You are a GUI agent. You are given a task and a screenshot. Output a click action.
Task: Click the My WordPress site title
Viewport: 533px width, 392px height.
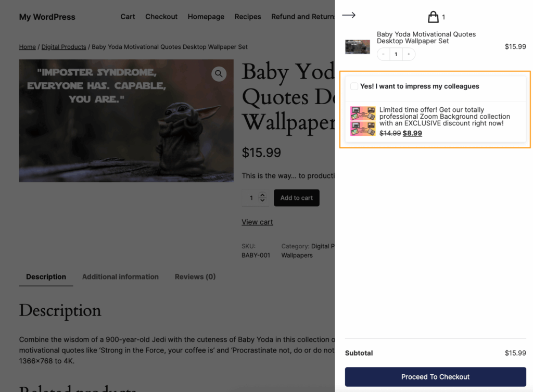47,17
